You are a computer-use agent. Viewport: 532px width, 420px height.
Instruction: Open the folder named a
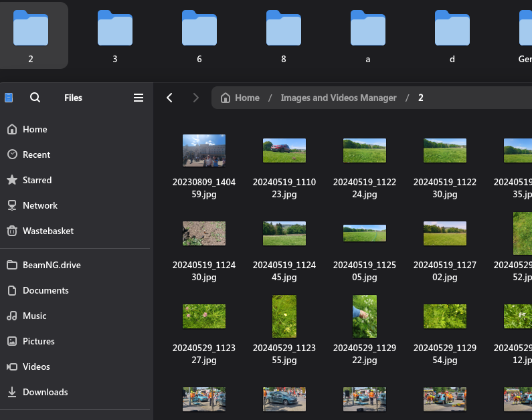click(x=368, y=35)
